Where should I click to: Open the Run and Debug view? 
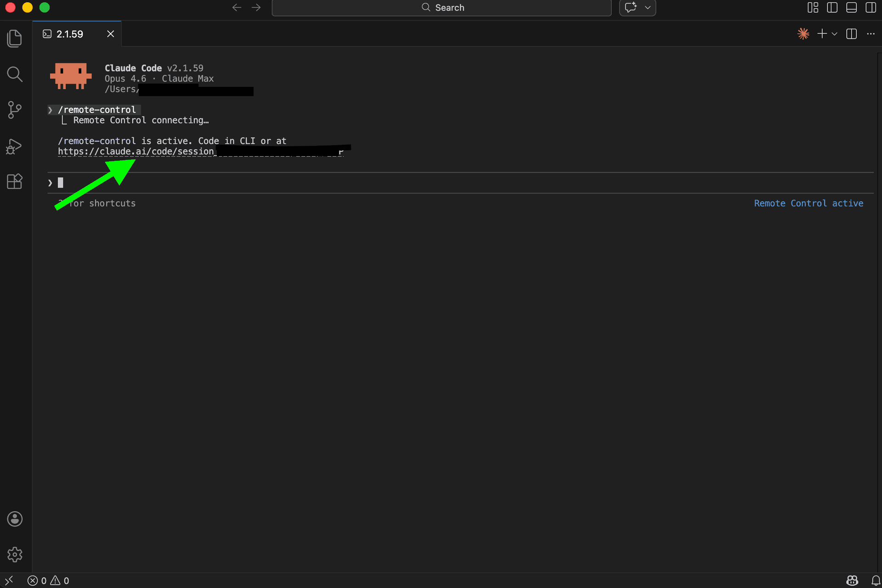[14, 146]
